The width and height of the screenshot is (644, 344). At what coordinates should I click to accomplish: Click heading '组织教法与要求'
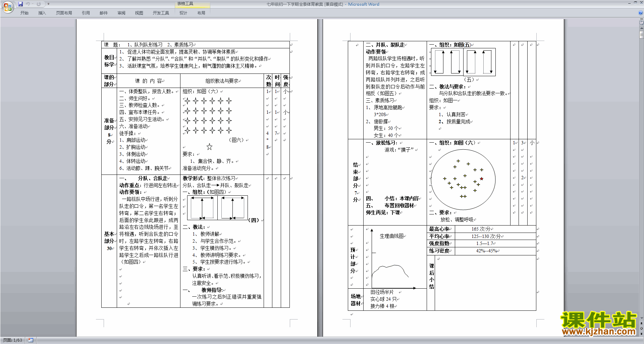coord(222,81)
